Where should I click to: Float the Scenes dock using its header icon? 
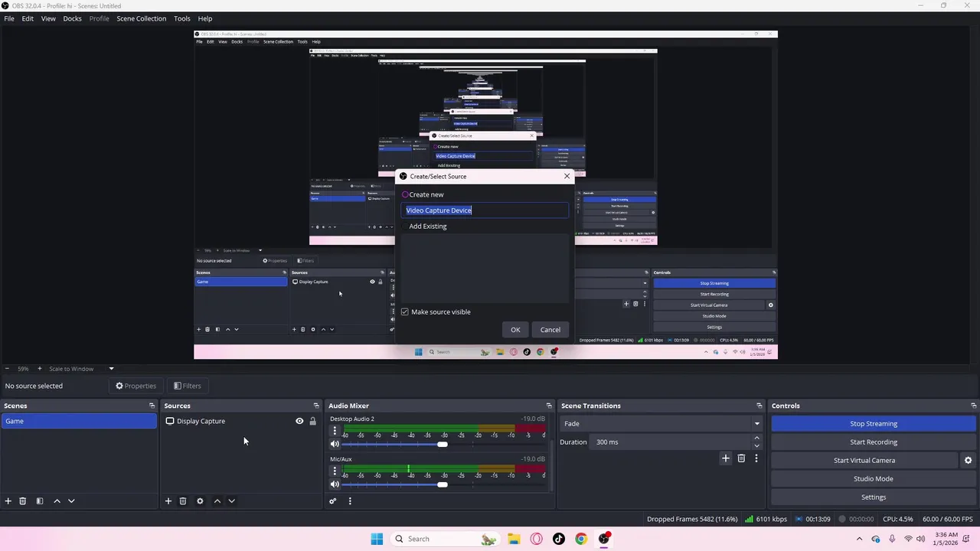tap(152, 406)
